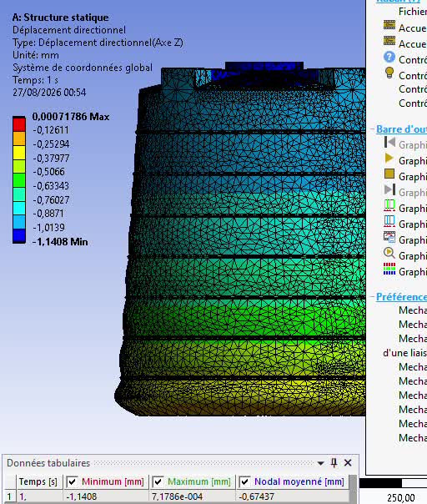Click the Données tabulaires panel title
Image resolution: width=427 pixels, height=504 pixels.
click(48, 463)
